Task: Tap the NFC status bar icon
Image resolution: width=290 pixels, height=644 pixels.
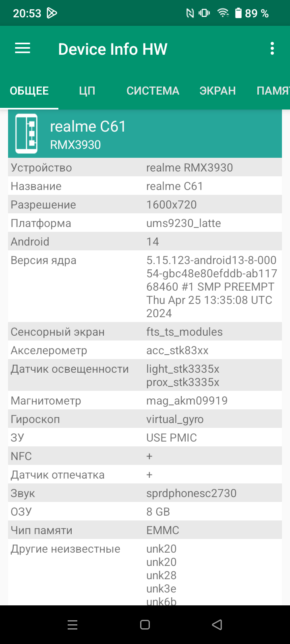Action: [x=190, y=13]
